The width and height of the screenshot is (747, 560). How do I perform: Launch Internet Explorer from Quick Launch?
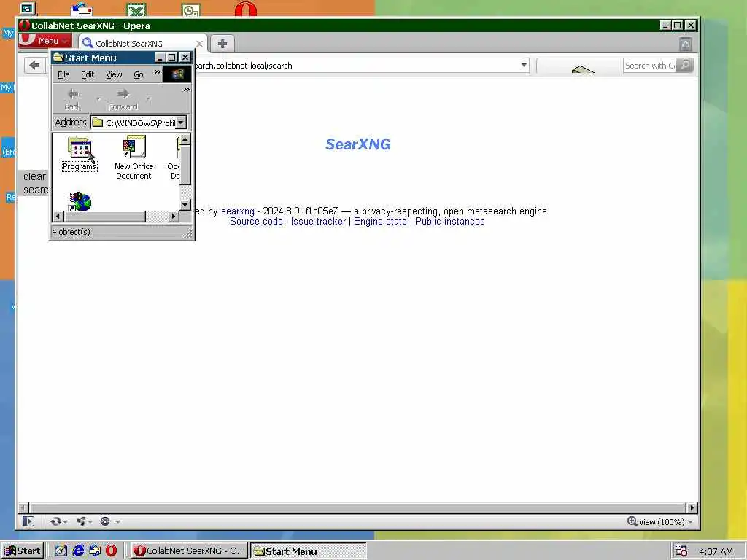click(78, 551)
